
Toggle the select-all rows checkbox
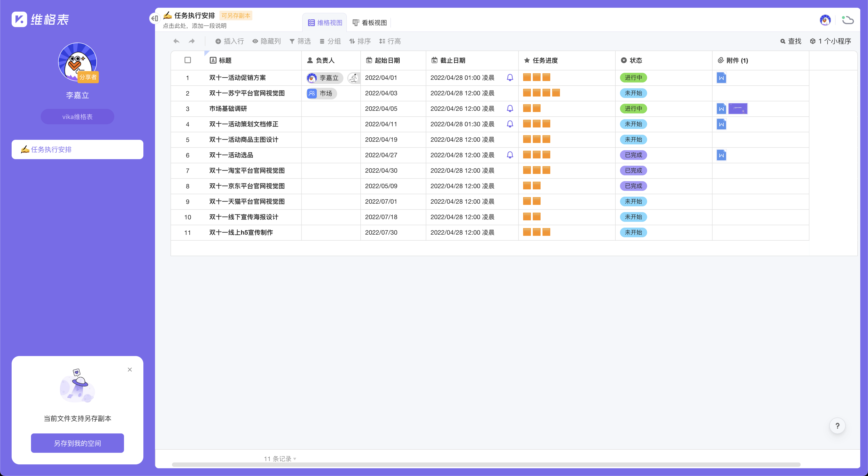point(188,60)
